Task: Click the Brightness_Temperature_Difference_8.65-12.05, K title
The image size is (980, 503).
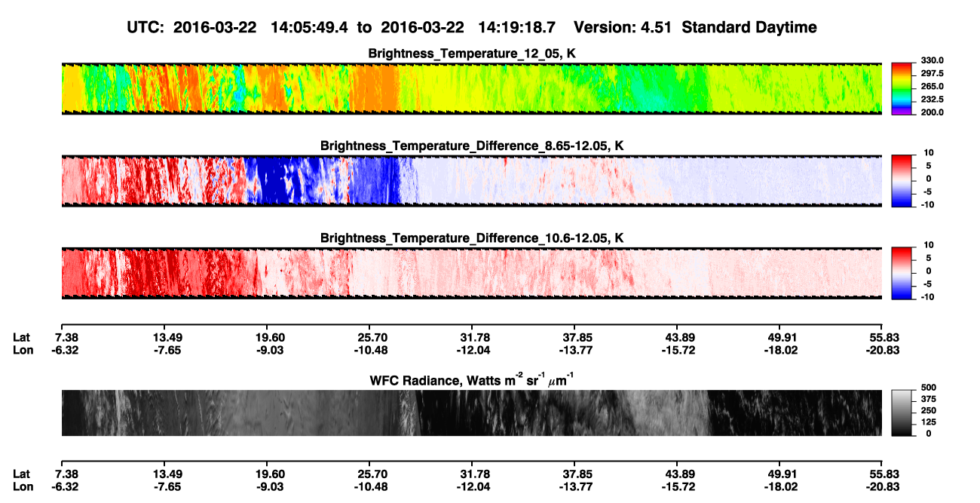Action: 472,146
